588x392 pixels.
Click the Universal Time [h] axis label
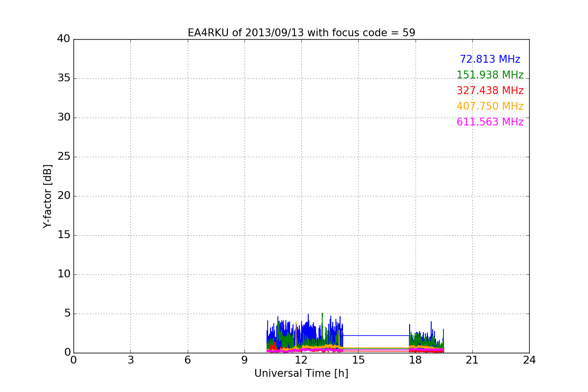click(x=301, y=373)
